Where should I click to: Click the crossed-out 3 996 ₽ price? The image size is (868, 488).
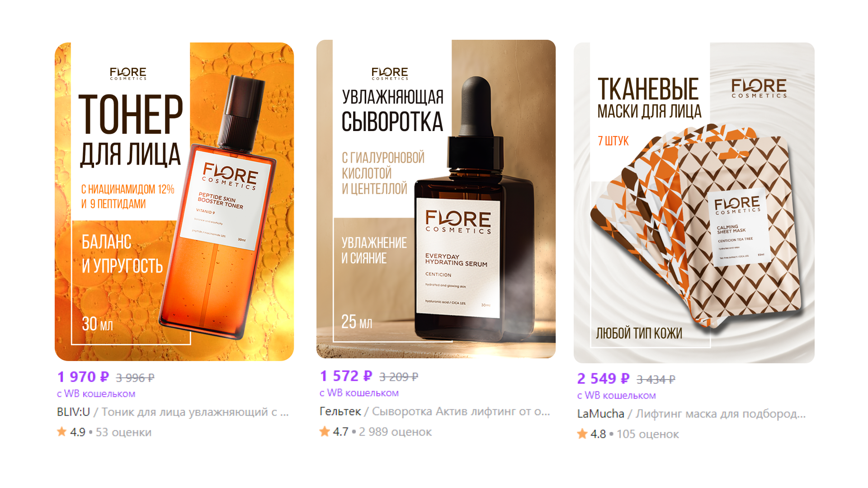coord(135,378)
